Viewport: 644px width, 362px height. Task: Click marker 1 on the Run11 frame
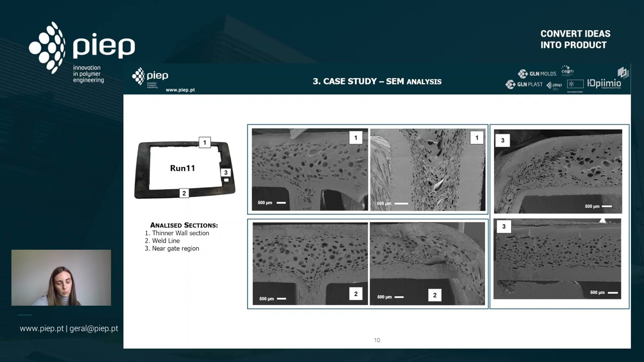click(x=204, y=142)
